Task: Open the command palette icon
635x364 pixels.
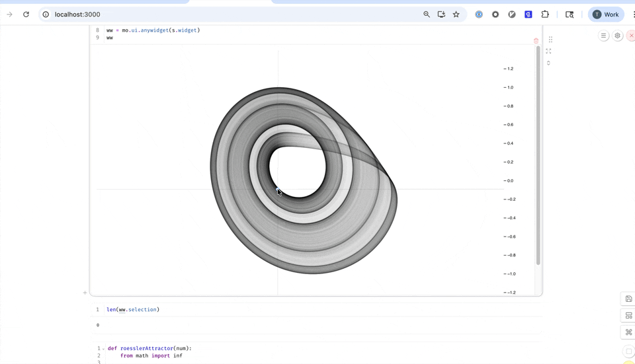Action: coord(628,332)
